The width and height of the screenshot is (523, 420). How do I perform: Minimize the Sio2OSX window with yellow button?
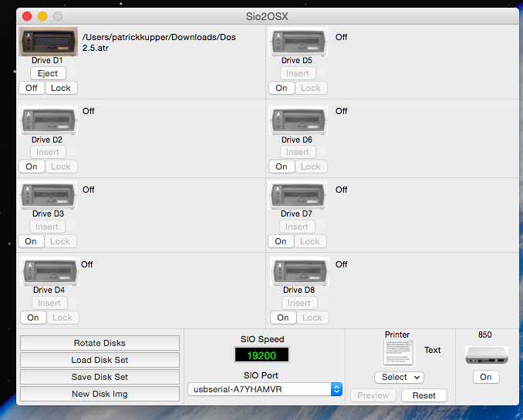tap(42, 16)
